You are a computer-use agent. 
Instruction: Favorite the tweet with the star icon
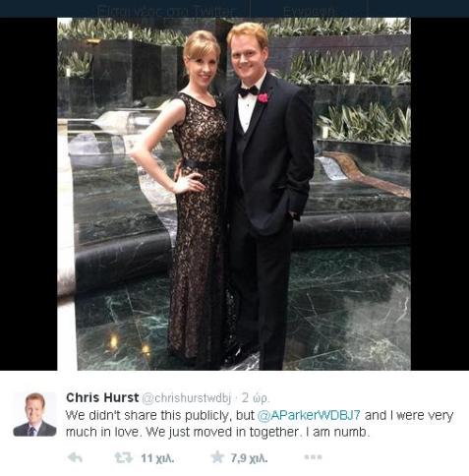(217, 457)
